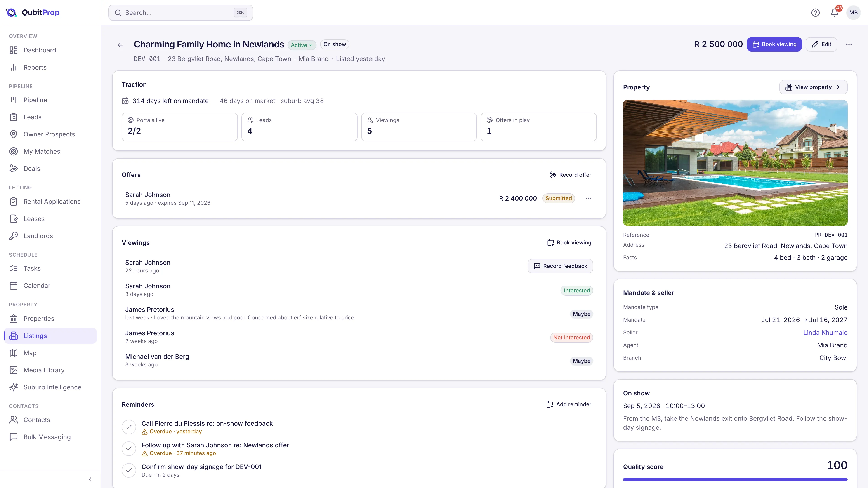Screen dimensions: 868x488
Task: Collapse the sidebar with the chevron icon
Action: pos(90,479)
